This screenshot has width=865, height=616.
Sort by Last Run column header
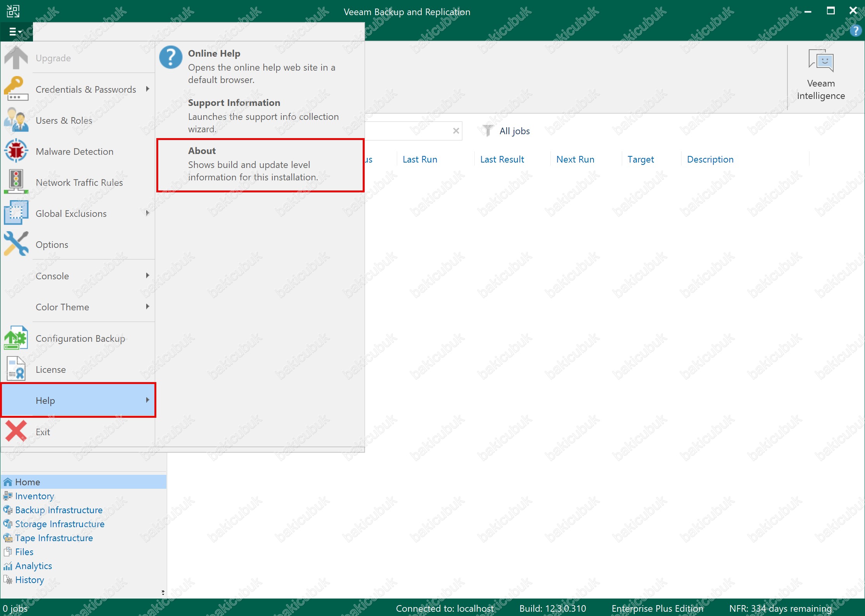420,159
